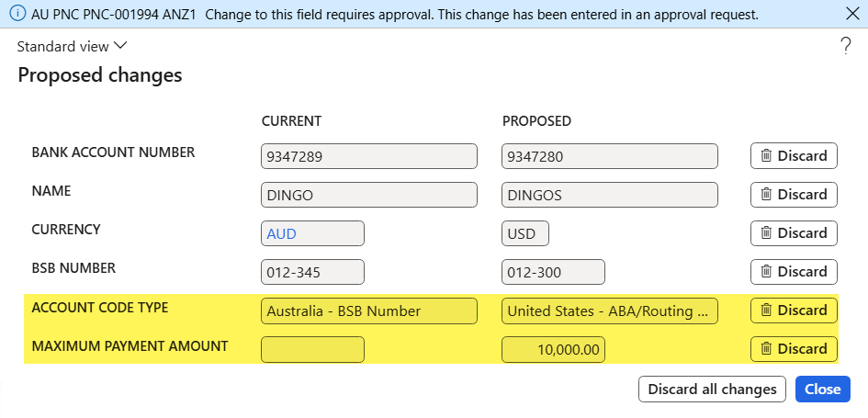Select proposed name field DINGOS

click(x=610, y=195)
